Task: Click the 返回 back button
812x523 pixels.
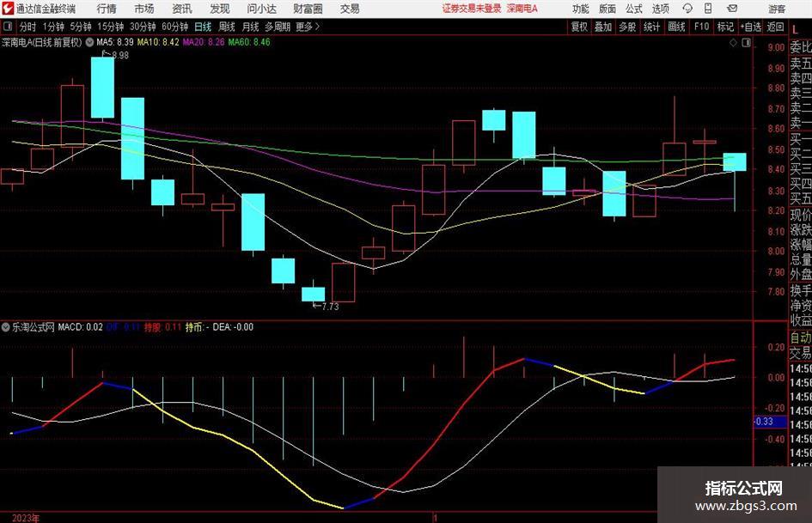Action: [x=775, y=27]
